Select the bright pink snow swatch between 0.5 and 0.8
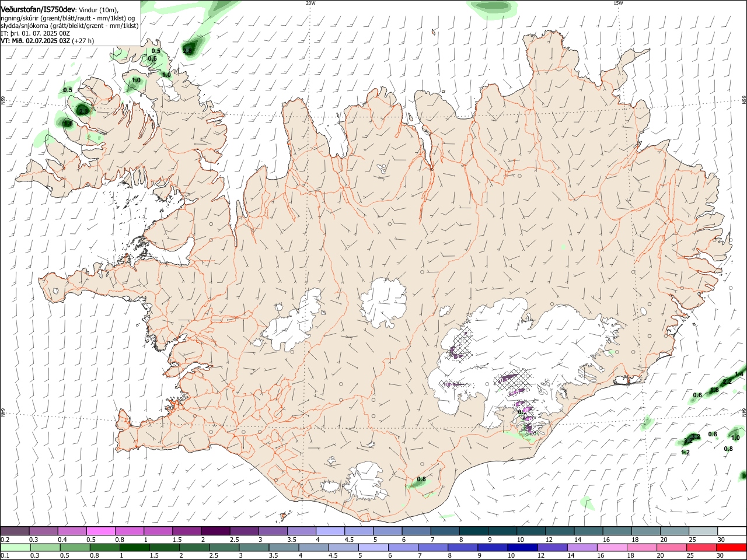 tap(100, 531)
